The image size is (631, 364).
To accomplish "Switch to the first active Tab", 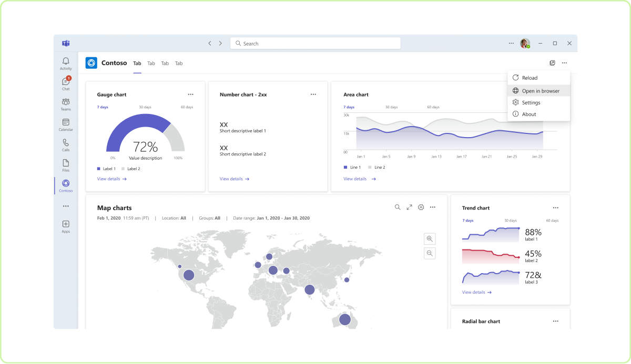I will tap(137, 64).
